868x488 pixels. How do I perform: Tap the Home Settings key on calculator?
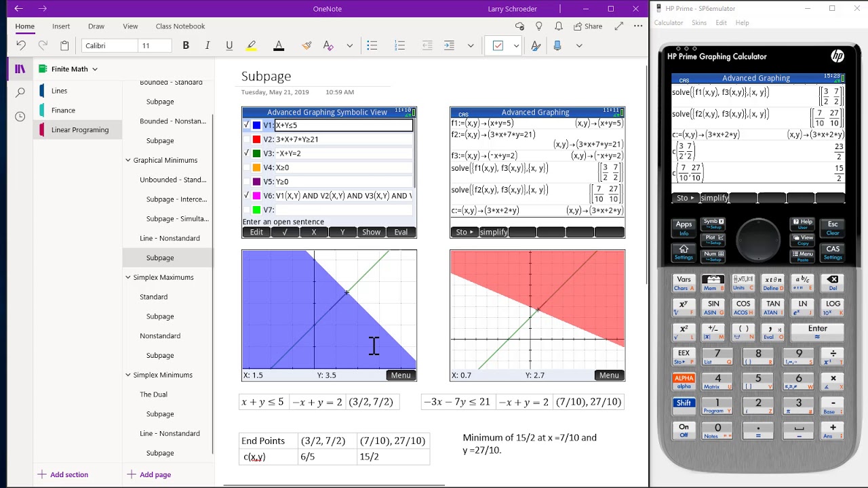(684, 252)
